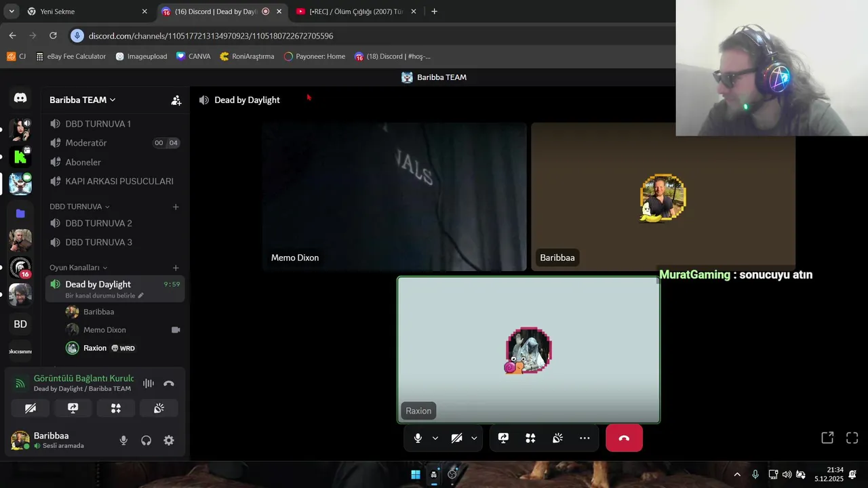Open volume icon in system tray

click(787, 474)
